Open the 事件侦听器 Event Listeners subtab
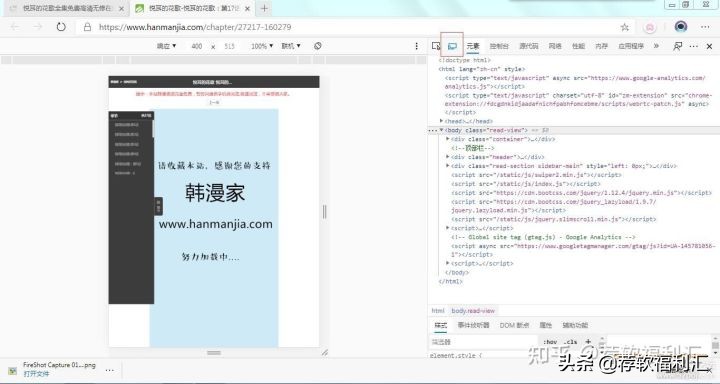 point(473,325)
